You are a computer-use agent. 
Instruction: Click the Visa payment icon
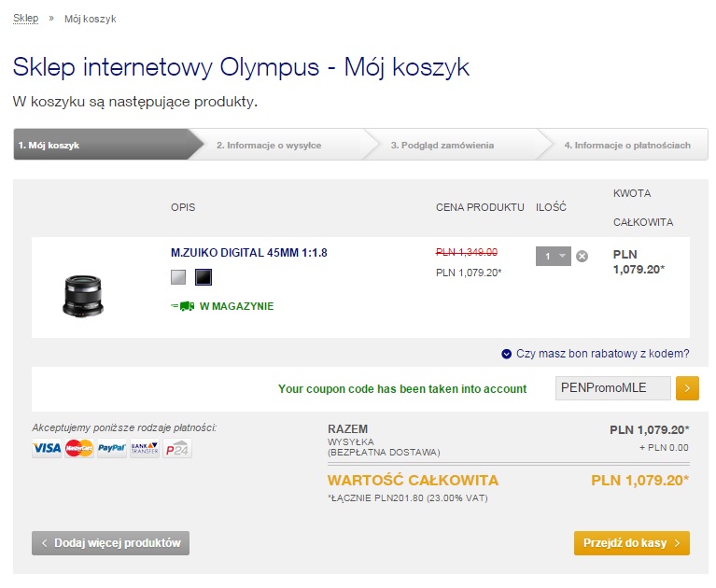coord(47,449)
